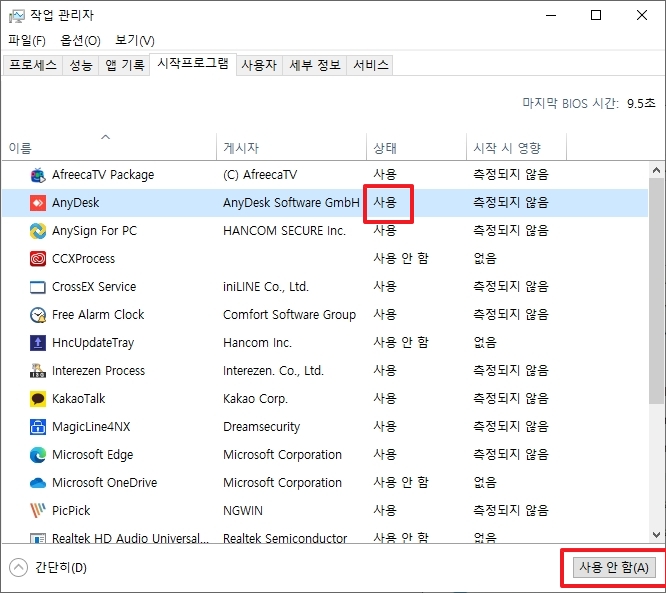The height and width of the screenshot is (593, 666).
Task: Switch to the 세부 정보 tab
Action: pos(315,65)
